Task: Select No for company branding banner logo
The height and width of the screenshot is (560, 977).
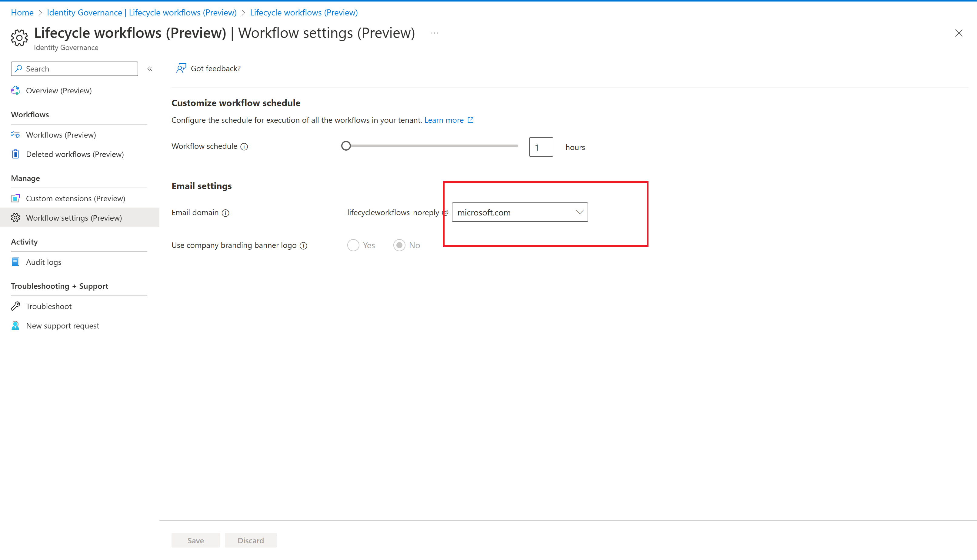Action: pyautogui.click(x=398, y=245)
